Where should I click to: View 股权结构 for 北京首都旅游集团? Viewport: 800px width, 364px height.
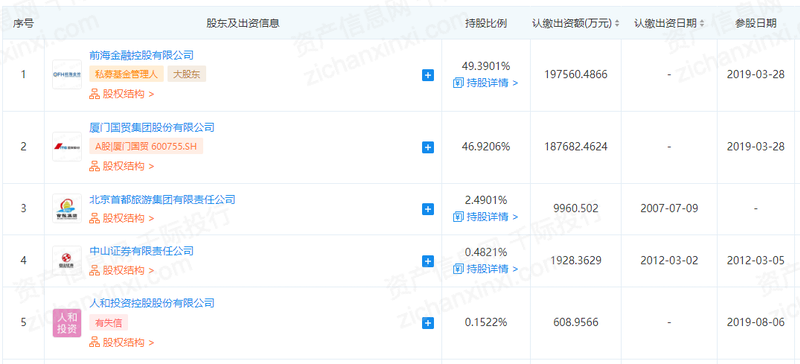[x=121, y=219]
